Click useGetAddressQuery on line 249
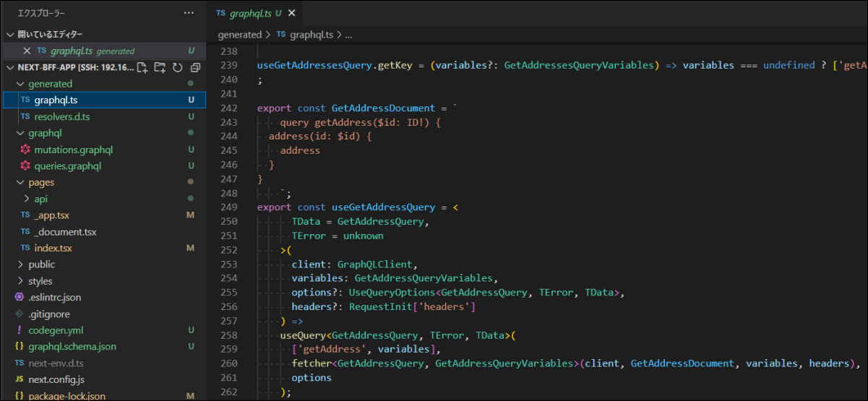This screenshot has height=401, width=868. point(383,207)
